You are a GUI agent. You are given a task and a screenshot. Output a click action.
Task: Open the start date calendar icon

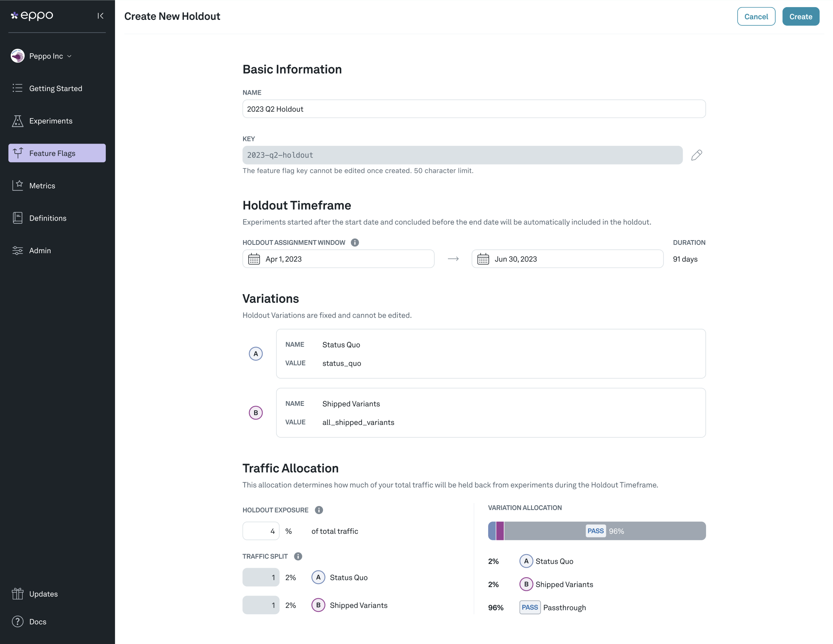[x=254, y=259]
